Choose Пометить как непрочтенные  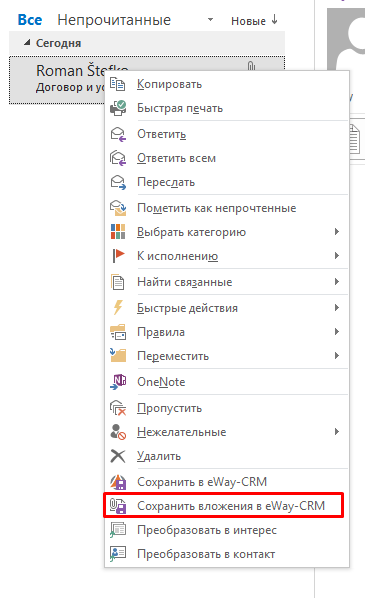pyautogui.click(x=217, y=208)
